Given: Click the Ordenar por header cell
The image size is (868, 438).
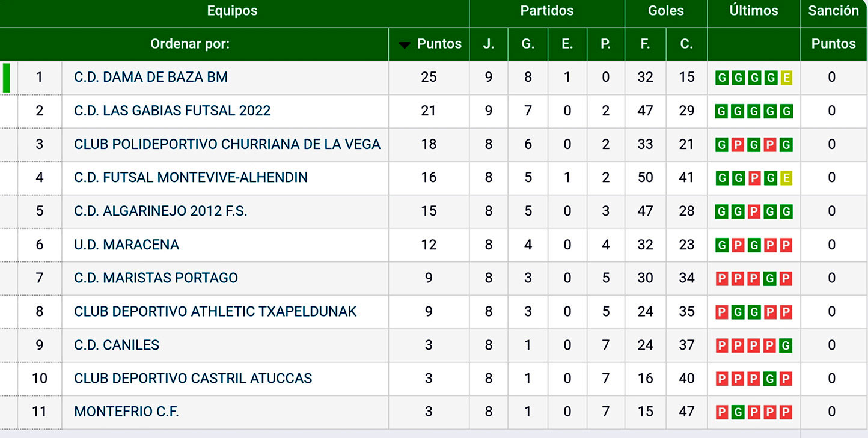Looking at the screenshot, I should 190,44.
